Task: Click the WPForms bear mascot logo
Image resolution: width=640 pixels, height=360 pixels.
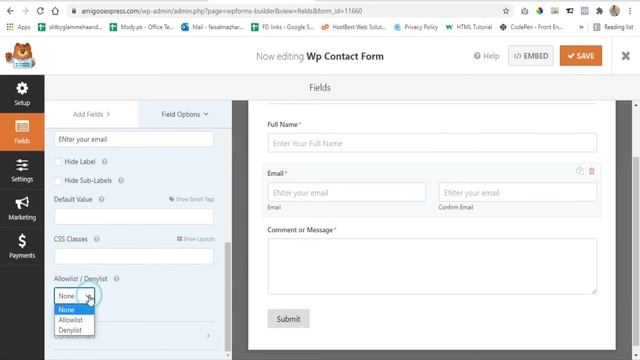Action: 20,56
